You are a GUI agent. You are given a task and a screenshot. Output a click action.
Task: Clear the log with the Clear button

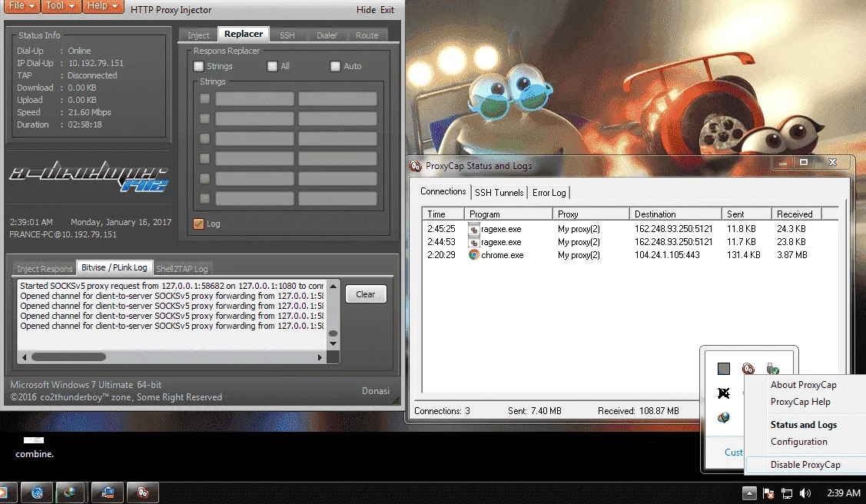tap(366, 294)
